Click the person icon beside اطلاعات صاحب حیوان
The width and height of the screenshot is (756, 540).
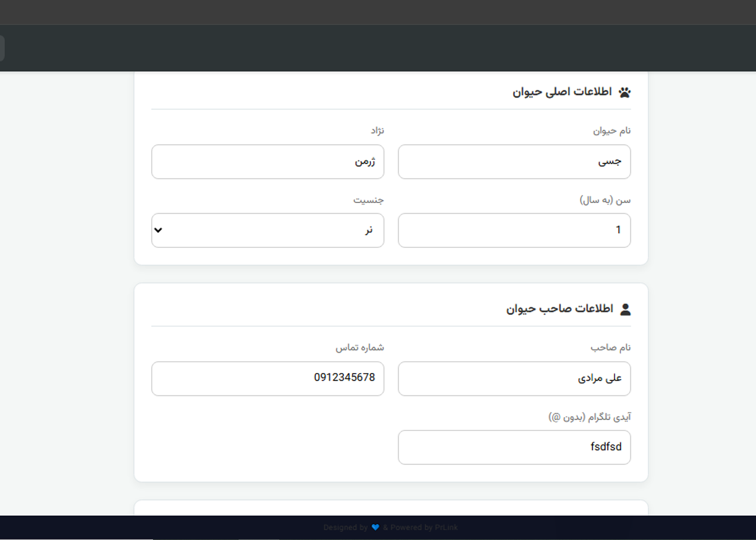[x=625, y=309]
